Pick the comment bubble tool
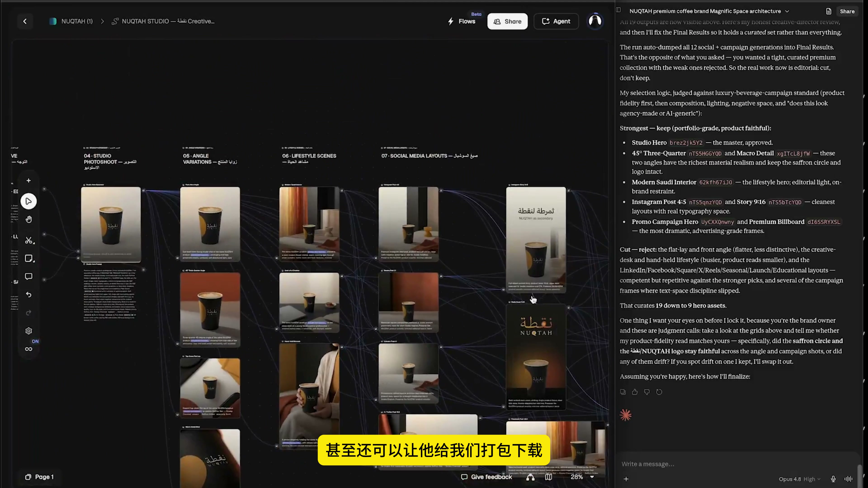868x488 pixels. coord(29,277)
